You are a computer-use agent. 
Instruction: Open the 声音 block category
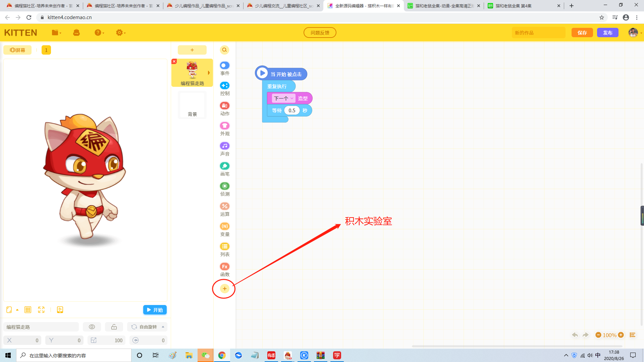(225, 149)
